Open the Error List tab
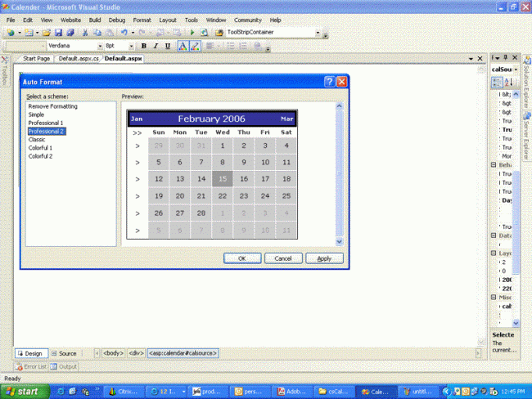Screen dimensions: 532x399 pyautogui.click(x=31, y=366)
